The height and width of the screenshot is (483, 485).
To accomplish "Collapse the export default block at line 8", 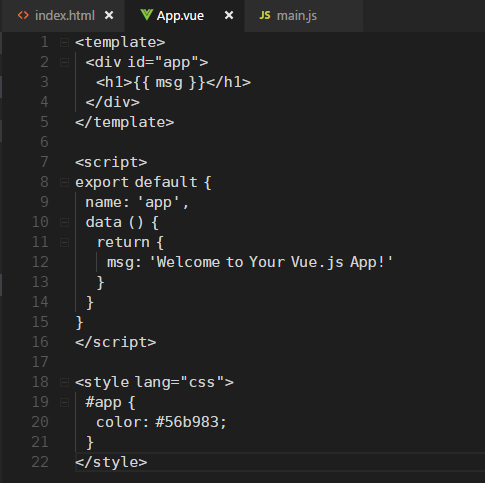I will (64, 182).
